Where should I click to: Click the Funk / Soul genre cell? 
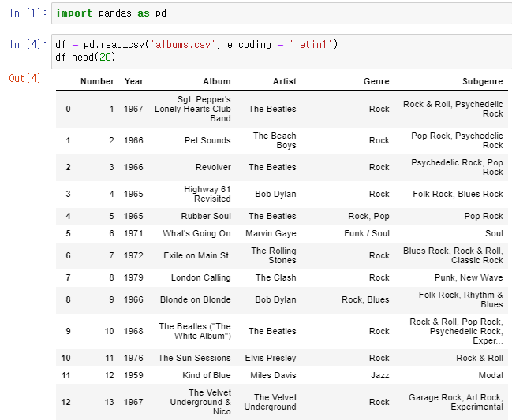coord(367,233)
